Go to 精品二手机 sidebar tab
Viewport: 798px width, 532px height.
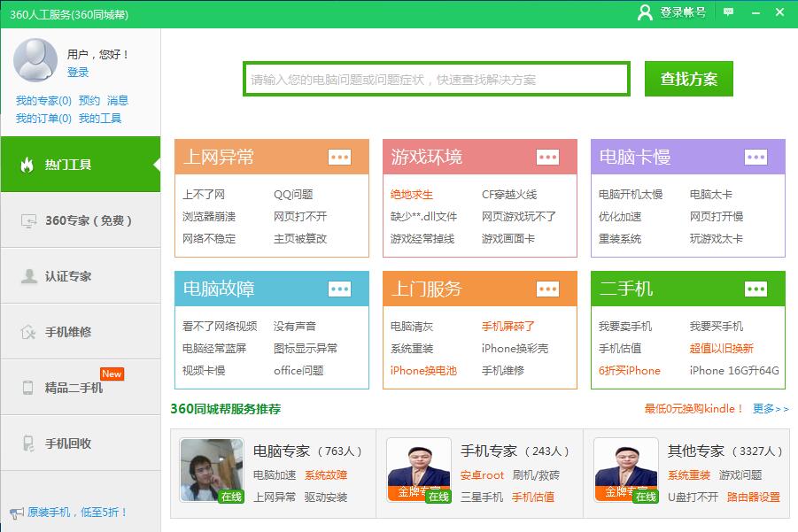81,388
